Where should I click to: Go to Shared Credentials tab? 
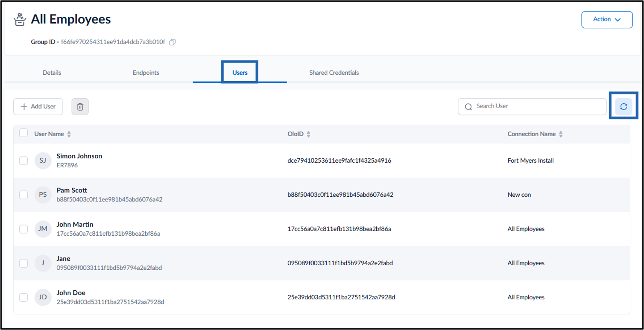[x=334, y=73]
